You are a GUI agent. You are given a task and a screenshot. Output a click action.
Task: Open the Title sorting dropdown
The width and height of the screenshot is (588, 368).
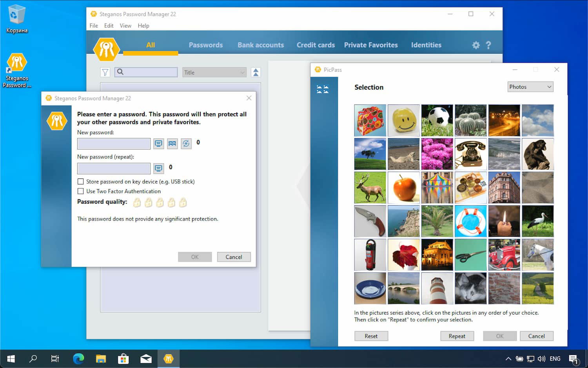point(214,72)
